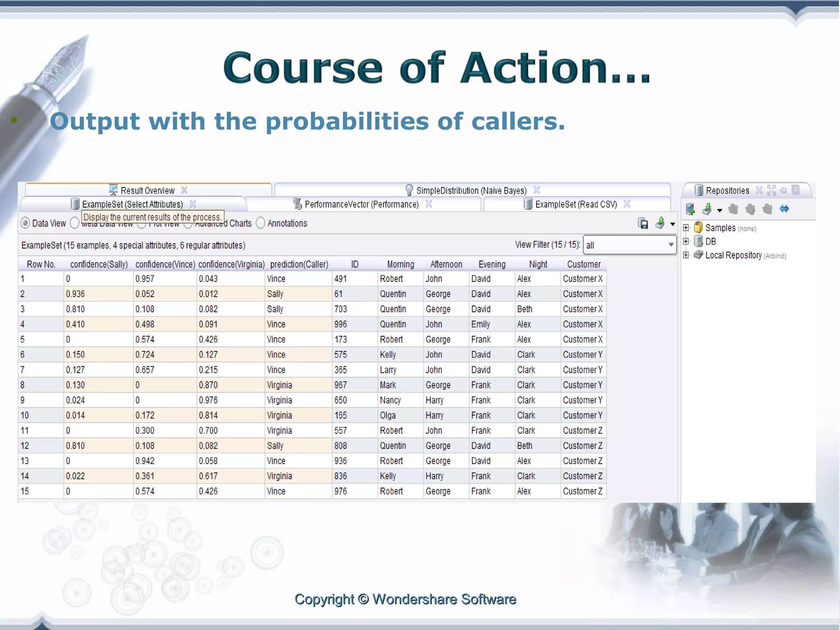Click the Night column header
Screen dimensions: 840x630
click(x=538, y=264)
